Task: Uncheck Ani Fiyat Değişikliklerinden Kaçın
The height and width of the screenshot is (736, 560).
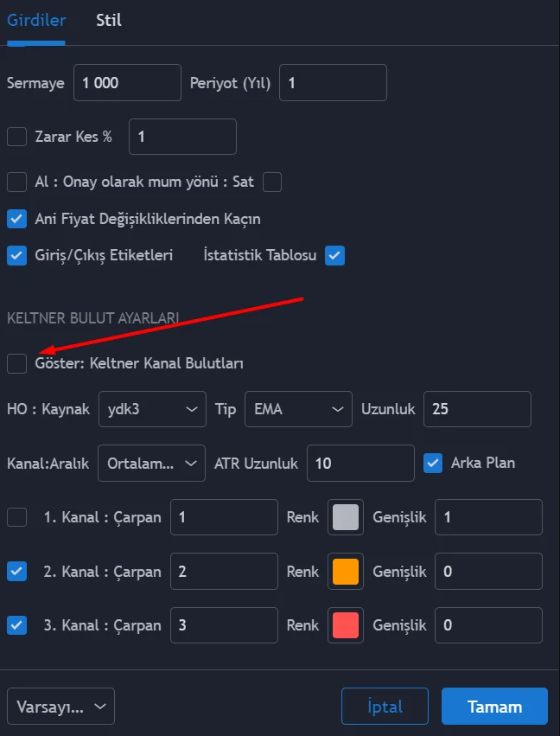Action: pos(17,219)
